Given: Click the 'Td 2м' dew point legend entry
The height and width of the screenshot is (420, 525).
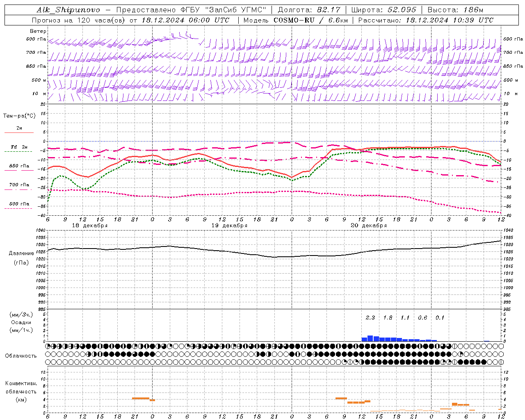Looking at the screenshot, I should (19, 147).
